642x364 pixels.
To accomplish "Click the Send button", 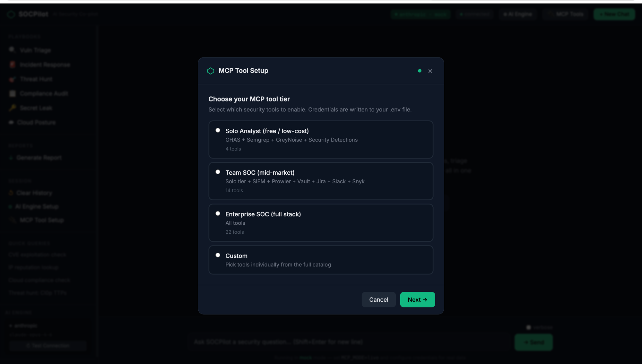I will tap(534, 342).
